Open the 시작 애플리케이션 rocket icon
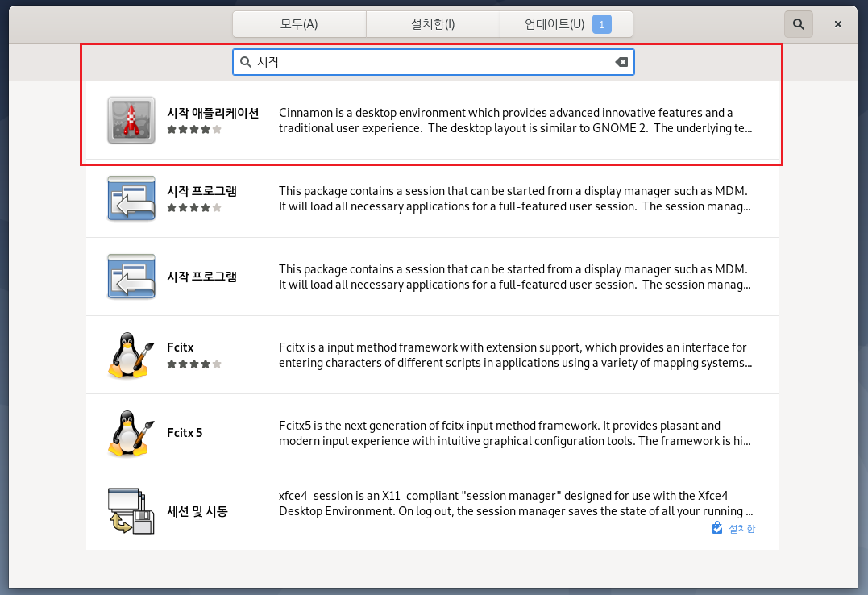The image size is (868, 595). 131,120
